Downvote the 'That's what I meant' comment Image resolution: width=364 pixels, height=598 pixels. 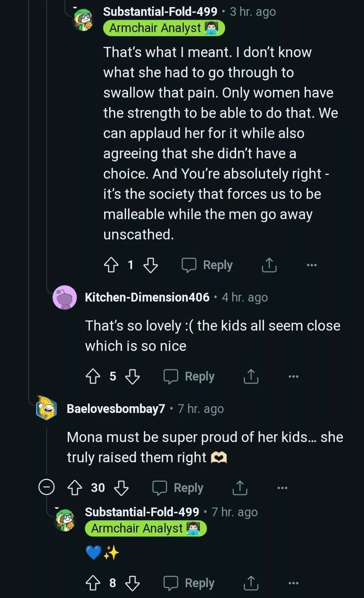pyautogui.click(x=151, y=265)
